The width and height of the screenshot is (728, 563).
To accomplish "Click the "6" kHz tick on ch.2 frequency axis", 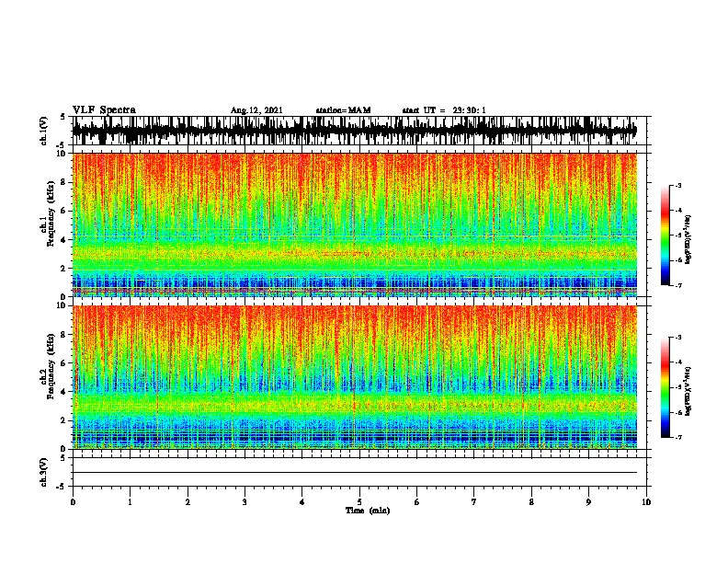I will [63, 363].
